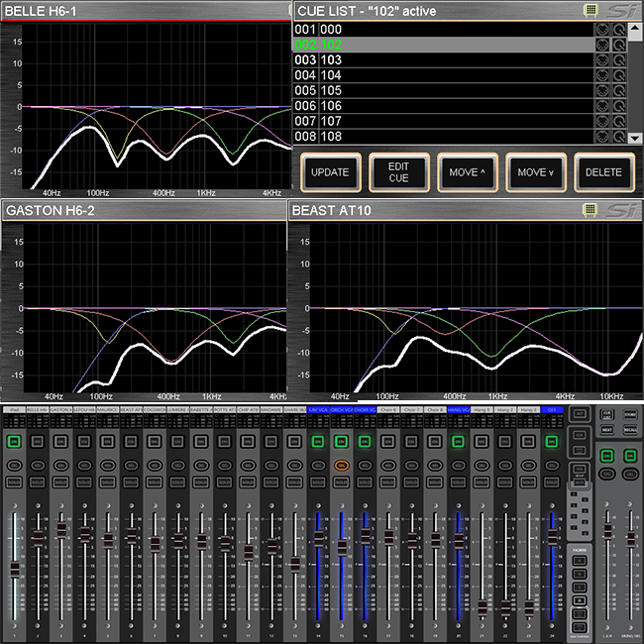Click the ALT button on console

tap(580, 414)
